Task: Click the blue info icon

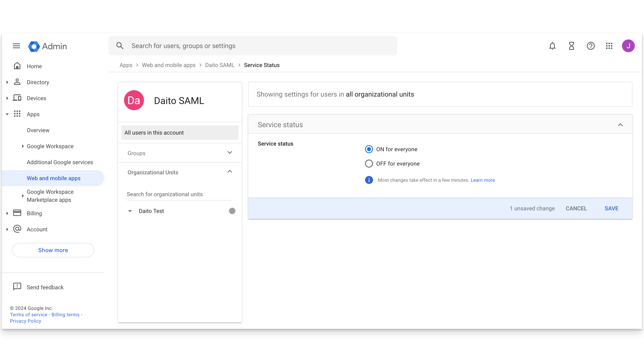Action: click(x=369, y=180)
